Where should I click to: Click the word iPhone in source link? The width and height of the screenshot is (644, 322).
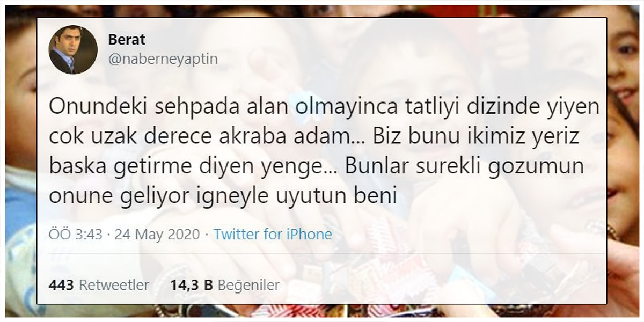point(309,234)
